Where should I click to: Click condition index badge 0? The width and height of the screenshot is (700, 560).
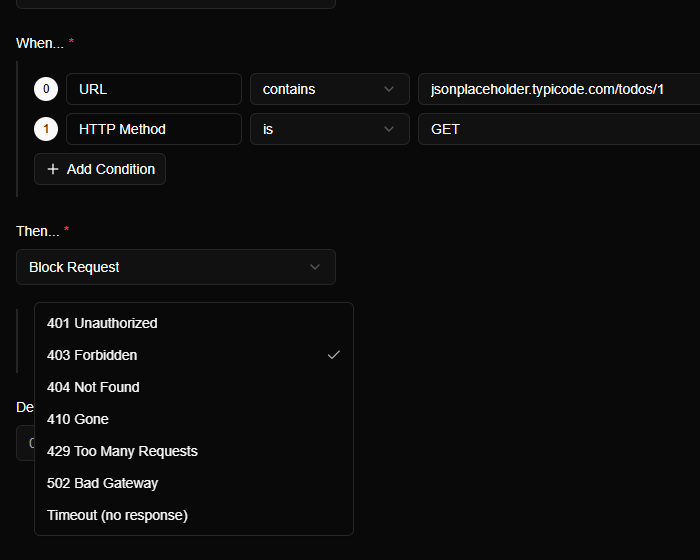coord(46,89)
